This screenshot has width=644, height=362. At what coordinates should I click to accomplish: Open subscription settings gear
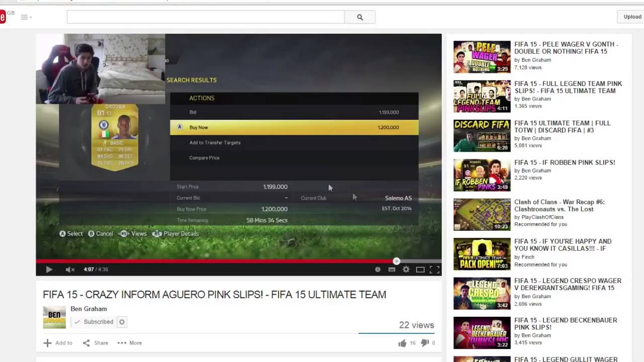(x=122, y=322)
